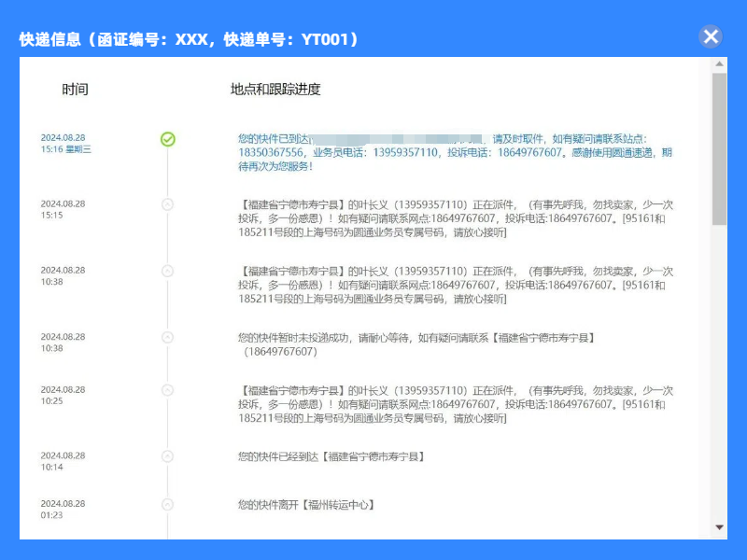
Task: Click the 您的快件已经到达【福建省宁德市寿宁县】 message
Action: (331, 456)
